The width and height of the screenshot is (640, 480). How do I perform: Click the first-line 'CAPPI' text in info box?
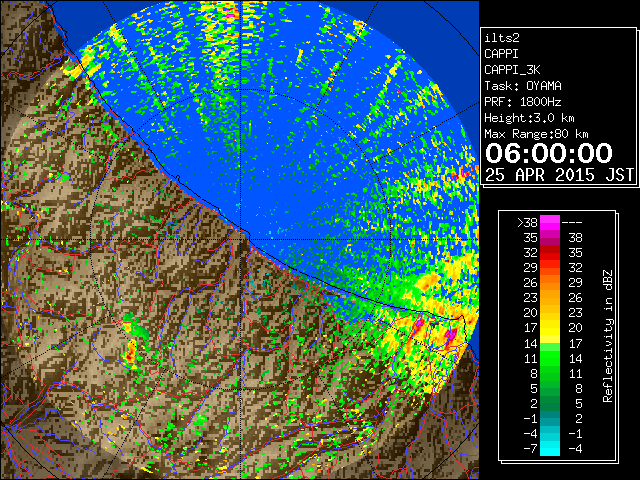501,54
